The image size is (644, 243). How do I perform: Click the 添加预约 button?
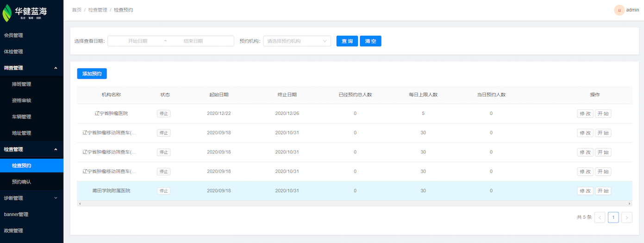point(92,73)
